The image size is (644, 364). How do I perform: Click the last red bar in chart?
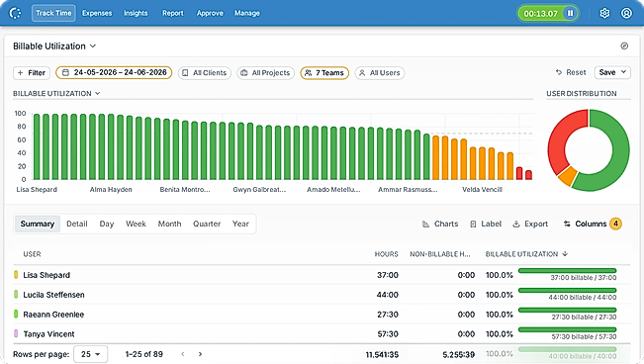click(x=528, y=175)
